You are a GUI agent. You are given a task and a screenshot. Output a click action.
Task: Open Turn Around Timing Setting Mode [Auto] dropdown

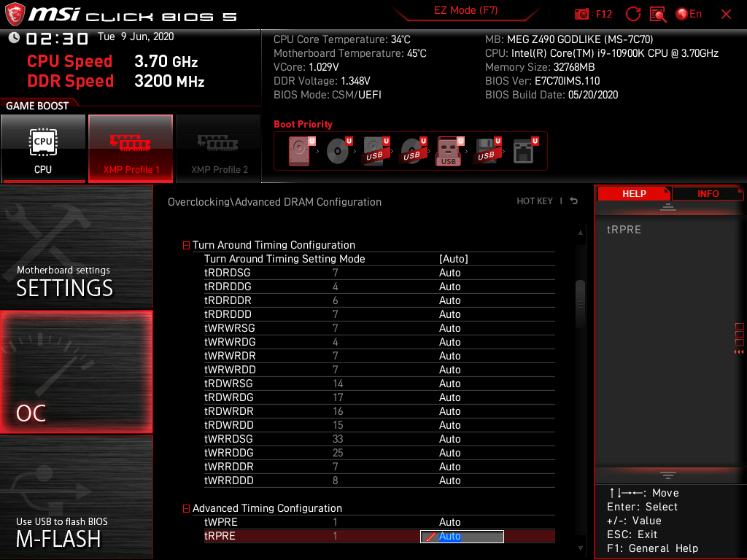point(454,259)
